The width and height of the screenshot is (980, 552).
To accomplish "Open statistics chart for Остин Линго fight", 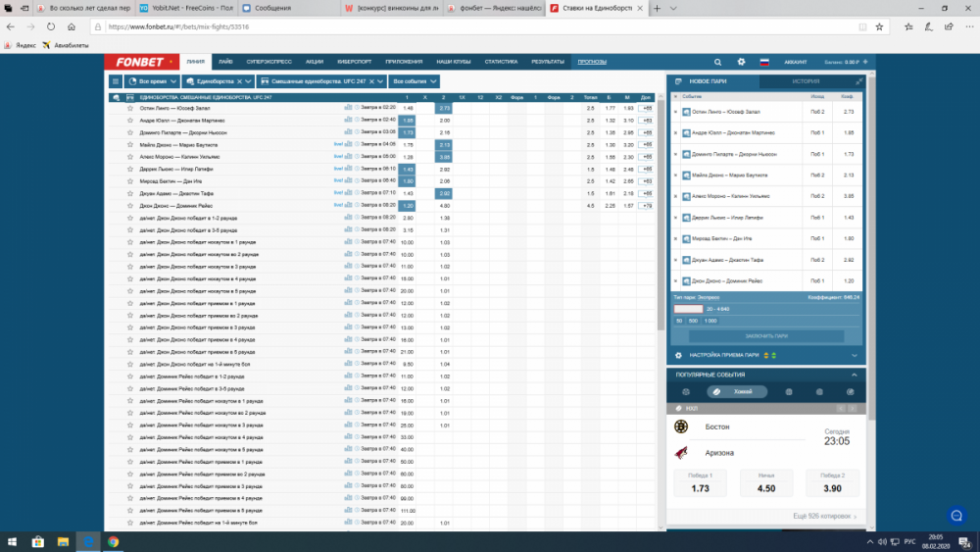I will click(348, 108).
